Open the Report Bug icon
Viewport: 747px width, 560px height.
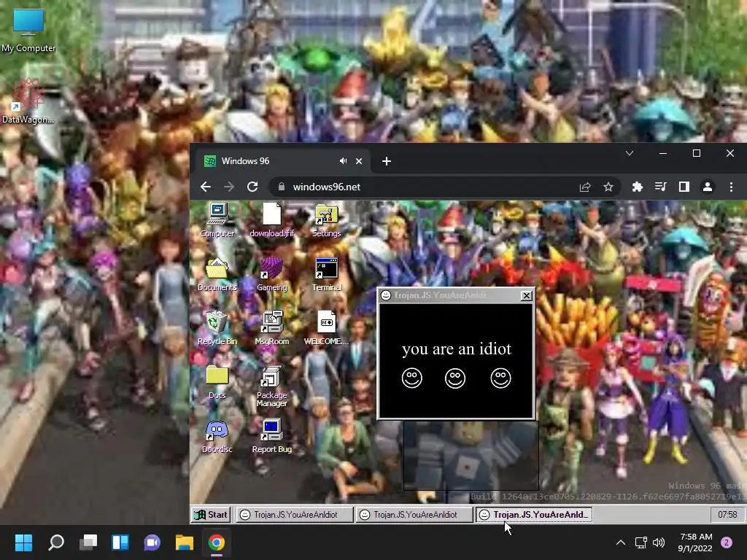[x=272, y=436]
